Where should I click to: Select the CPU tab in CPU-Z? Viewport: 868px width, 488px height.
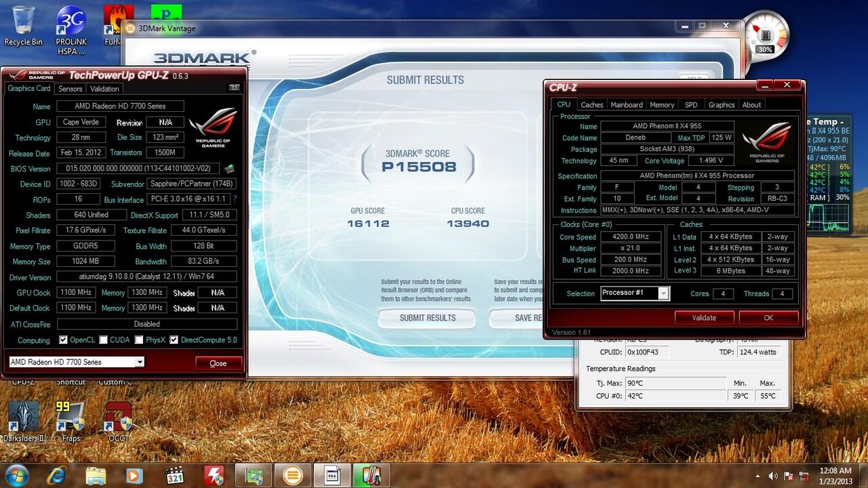[x=564, y=104]
